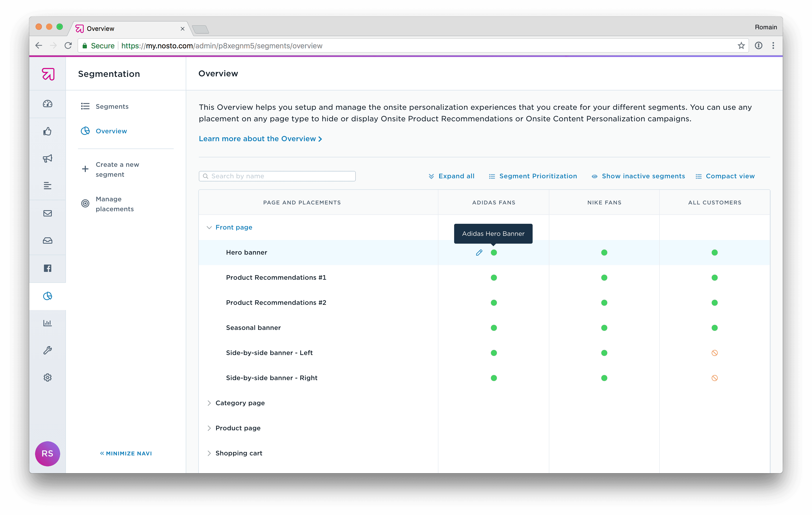Click the Secure padlock icon in address bar
Screen dimensions: 812x515
point(85,45)
